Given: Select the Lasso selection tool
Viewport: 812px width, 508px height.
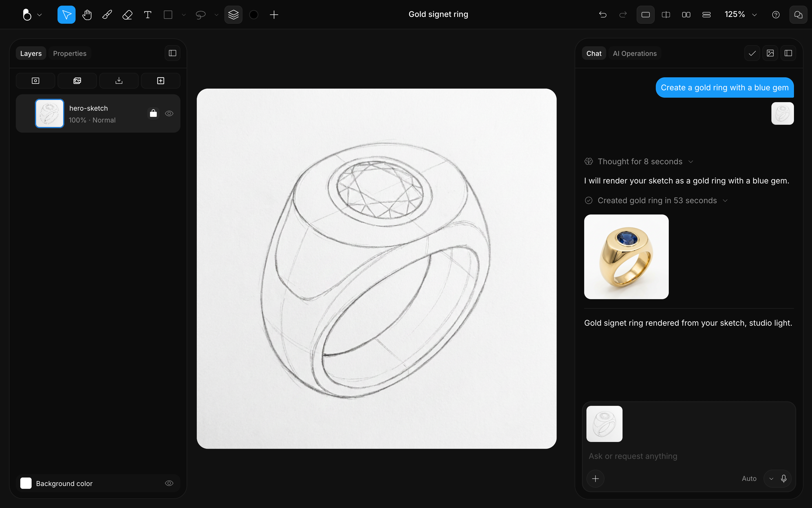Looking at the screenshot, I should coord(201,15).
